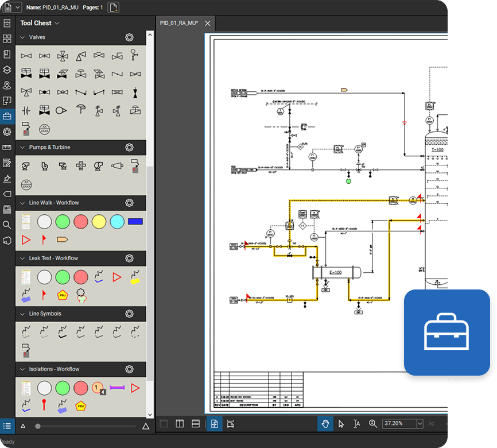Open the Tool Chest header menu
This screenshot has height=448, width=497.
pyautogui.click(x=56, y=23)
